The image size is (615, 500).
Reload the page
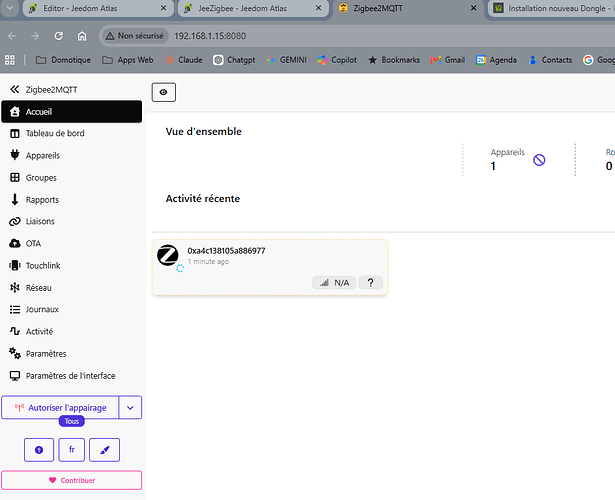(58, 36)
